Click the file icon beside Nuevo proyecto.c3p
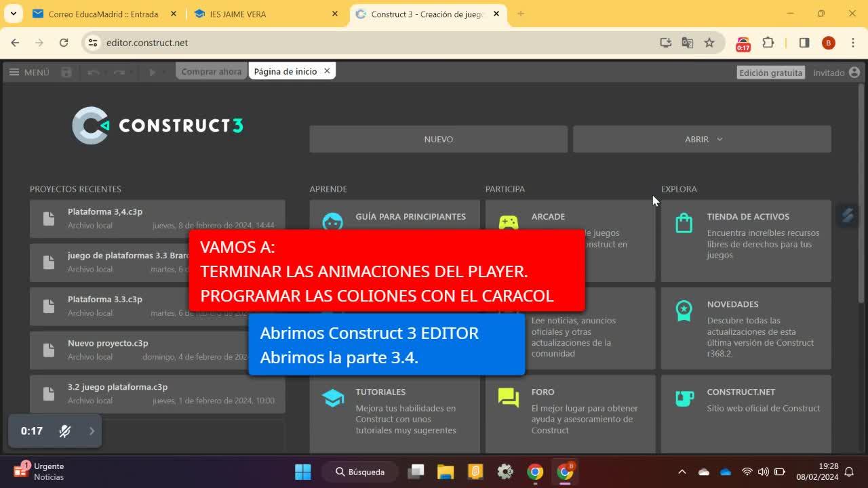Viewport: 868px width, 488px height. (49, 350)
